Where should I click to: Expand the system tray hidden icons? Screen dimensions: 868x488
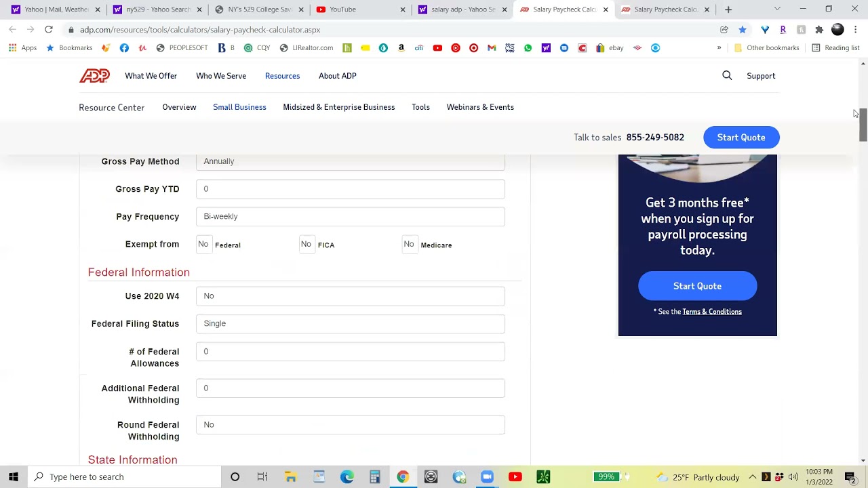pos(752,477)
